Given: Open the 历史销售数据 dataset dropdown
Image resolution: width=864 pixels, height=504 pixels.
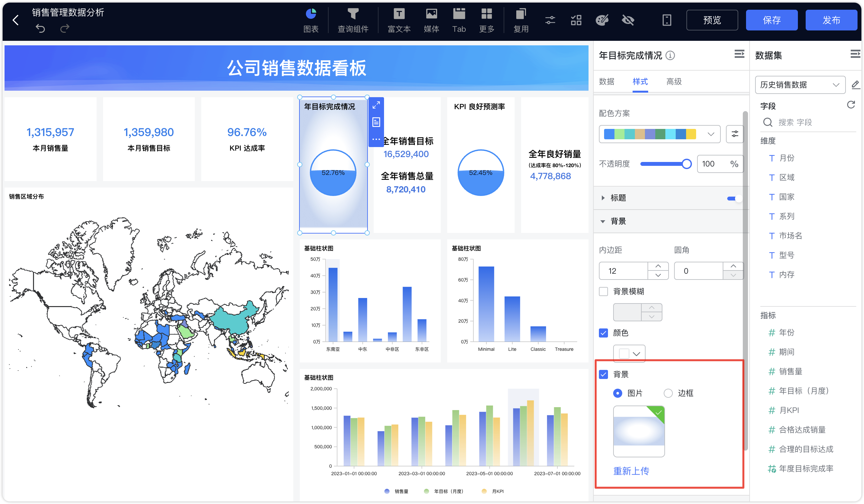Looking at the screenshot, I should [x=800, y=85].
